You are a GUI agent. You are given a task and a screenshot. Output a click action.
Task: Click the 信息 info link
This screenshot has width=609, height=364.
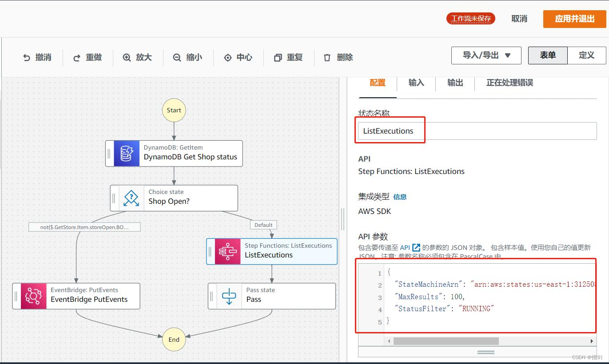click(x=400, y=197)
